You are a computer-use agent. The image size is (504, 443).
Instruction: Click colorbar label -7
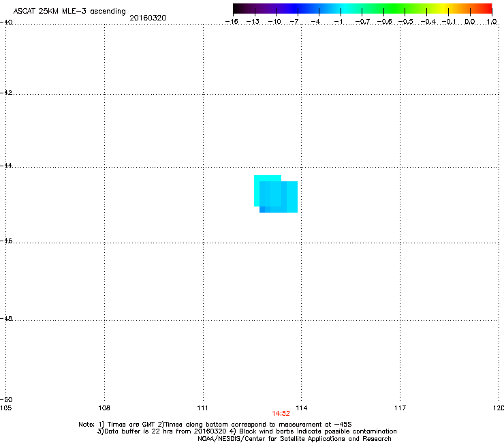294,22
